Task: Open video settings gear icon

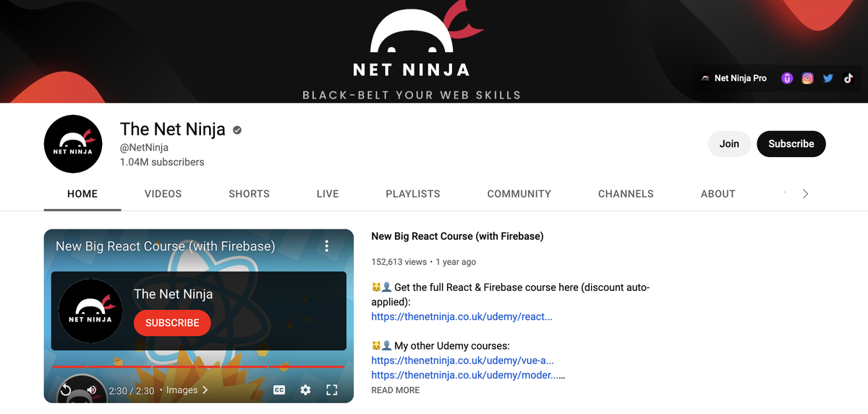Action: click(x=305, y=390)
